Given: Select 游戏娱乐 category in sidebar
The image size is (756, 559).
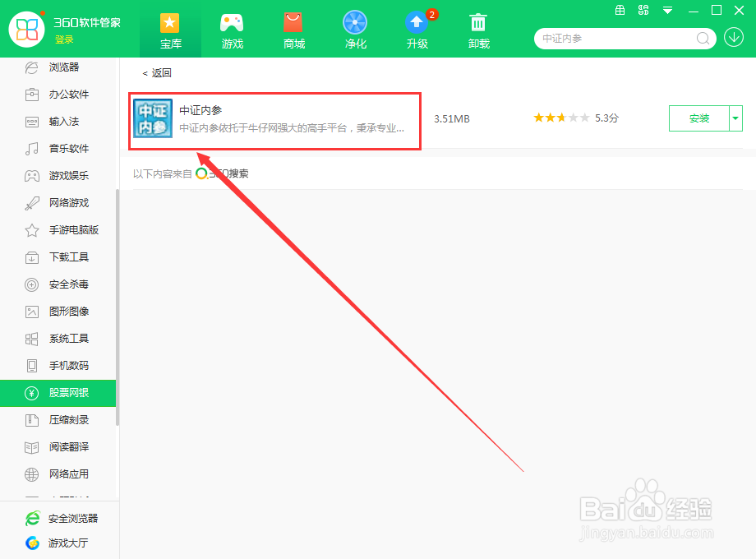Looking at the screenshot, I should pyautogui.click(x=58, y=176).
